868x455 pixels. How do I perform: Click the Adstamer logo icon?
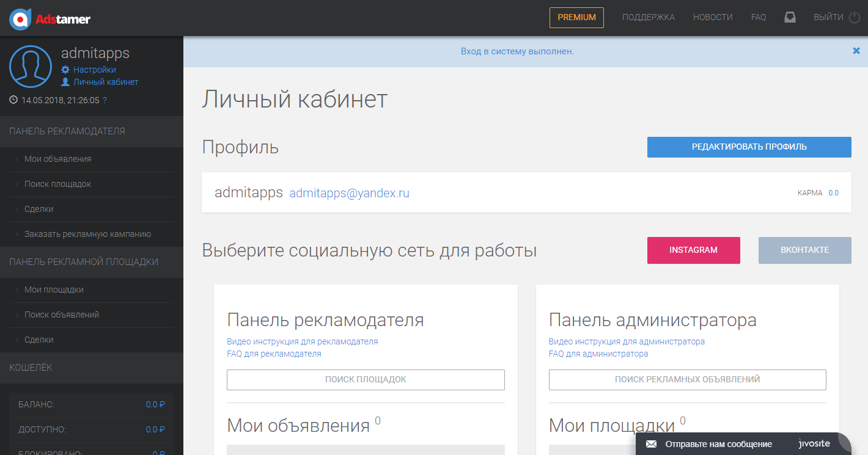(x=20, y=17)
